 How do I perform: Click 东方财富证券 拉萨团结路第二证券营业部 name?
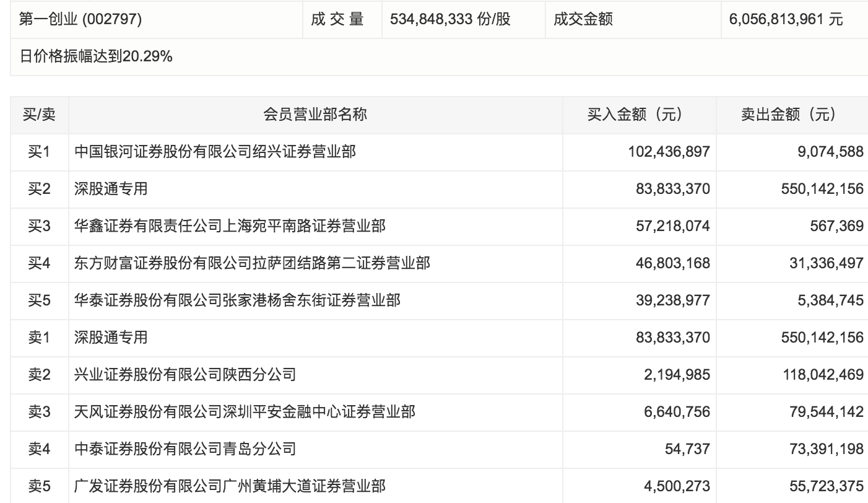[x=252, y=263]
